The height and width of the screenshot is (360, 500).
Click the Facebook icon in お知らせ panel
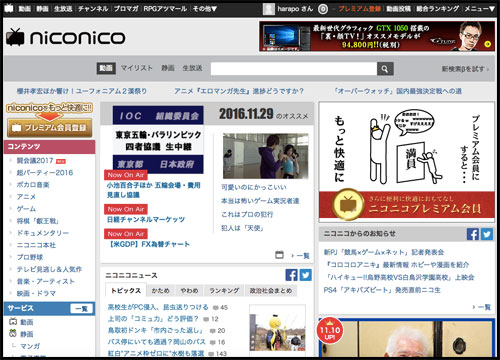pos(473,234)
